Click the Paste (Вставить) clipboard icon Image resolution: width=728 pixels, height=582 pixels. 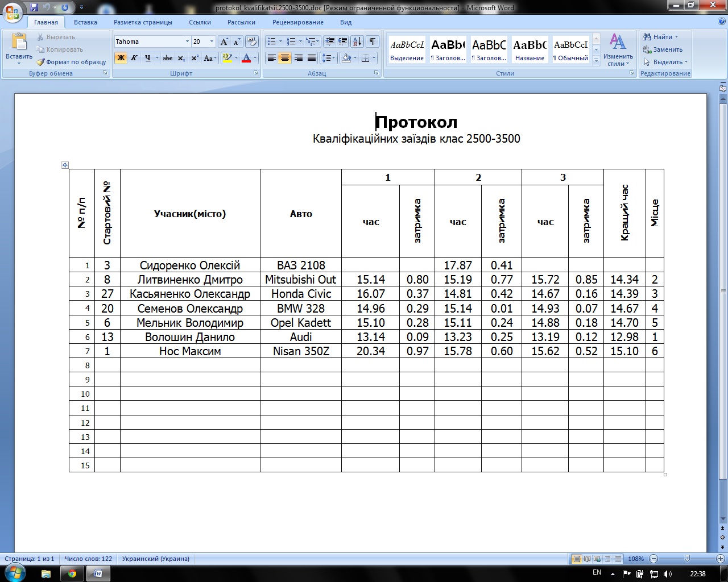point(19,43)
